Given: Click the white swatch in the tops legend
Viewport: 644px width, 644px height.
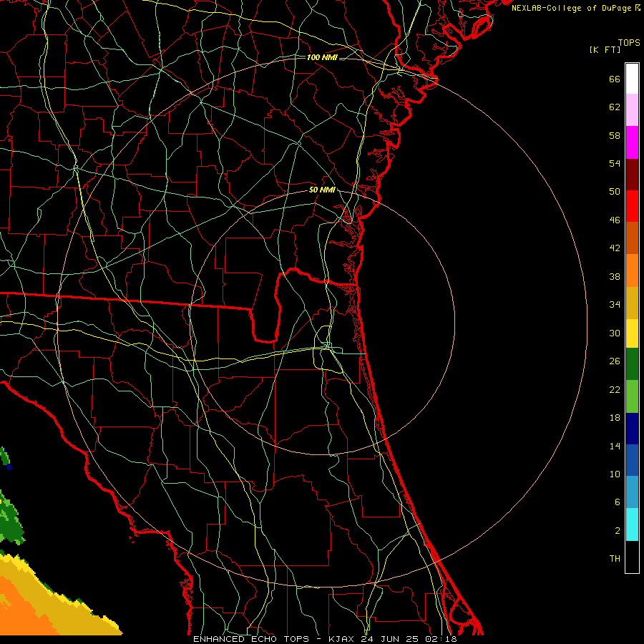Looking at the screenshot, I should pyautogui.click(x=632, y=79).
